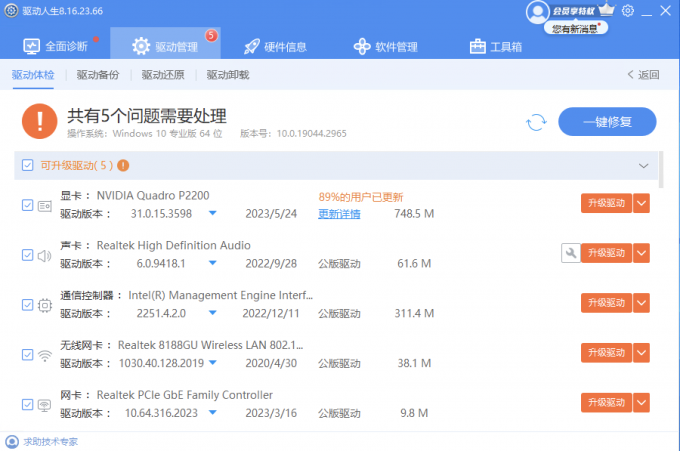Image resolution: width=680 pixels, height=451 pixels.
Task: Click the vertical scrollbar of driver list
Action: click(661, 170)
